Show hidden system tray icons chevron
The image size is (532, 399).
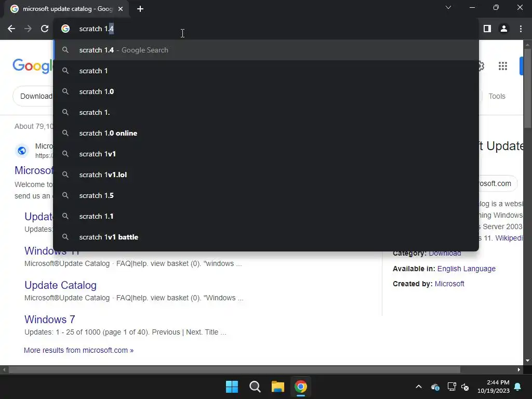(419, 387)
